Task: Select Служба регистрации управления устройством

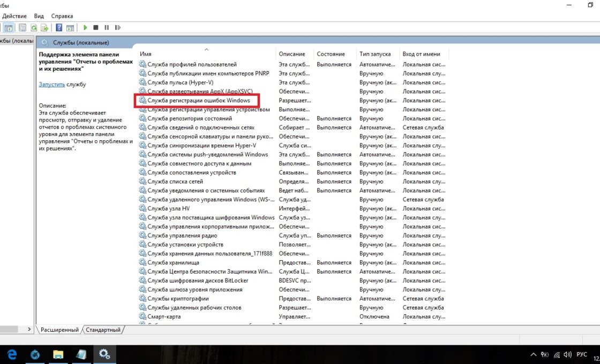Action: coord(208,109)
